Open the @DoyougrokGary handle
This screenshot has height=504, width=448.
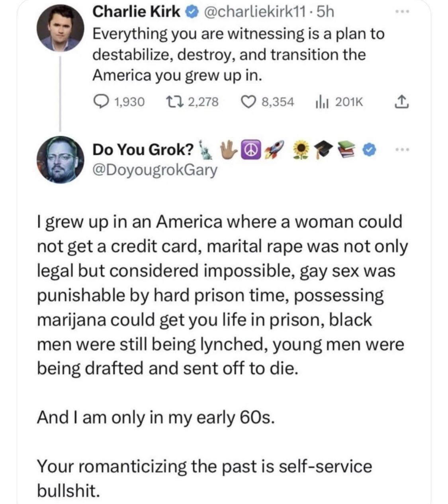tap(155, 170)
